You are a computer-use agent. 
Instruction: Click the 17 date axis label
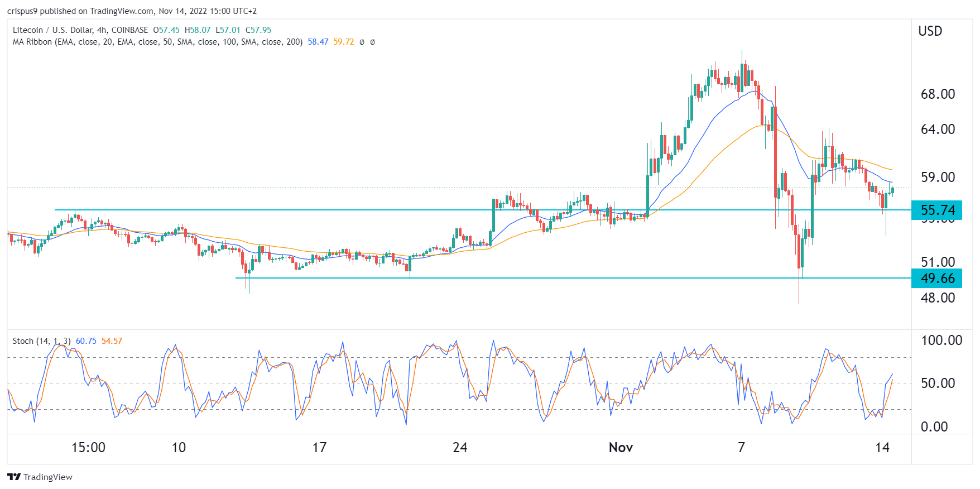(319, 447)
